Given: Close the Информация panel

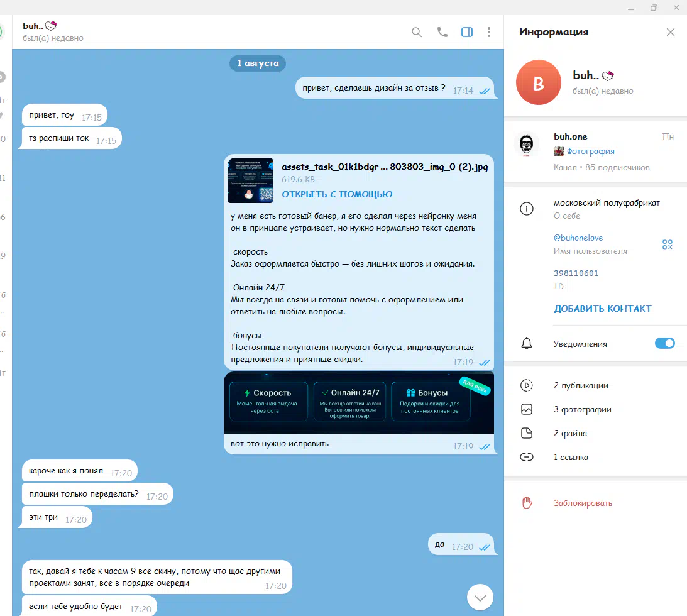Looking at the screenshot, I should pyautogui.click(x=671, y=32).
